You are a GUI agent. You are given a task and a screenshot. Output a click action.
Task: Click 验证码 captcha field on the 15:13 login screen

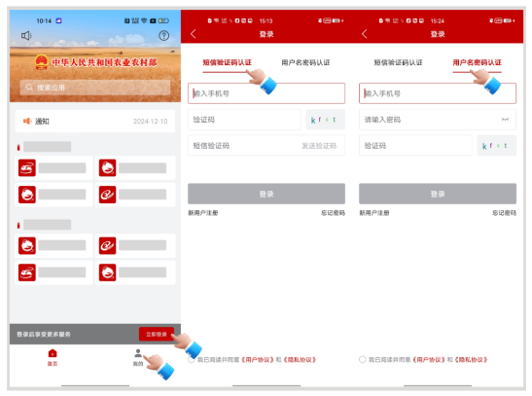[244, 120]
